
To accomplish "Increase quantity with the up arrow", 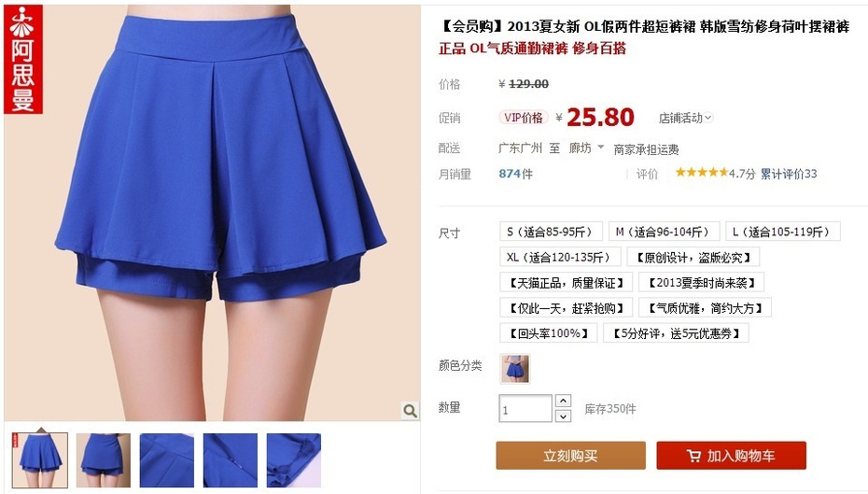I will pos(563,401).
